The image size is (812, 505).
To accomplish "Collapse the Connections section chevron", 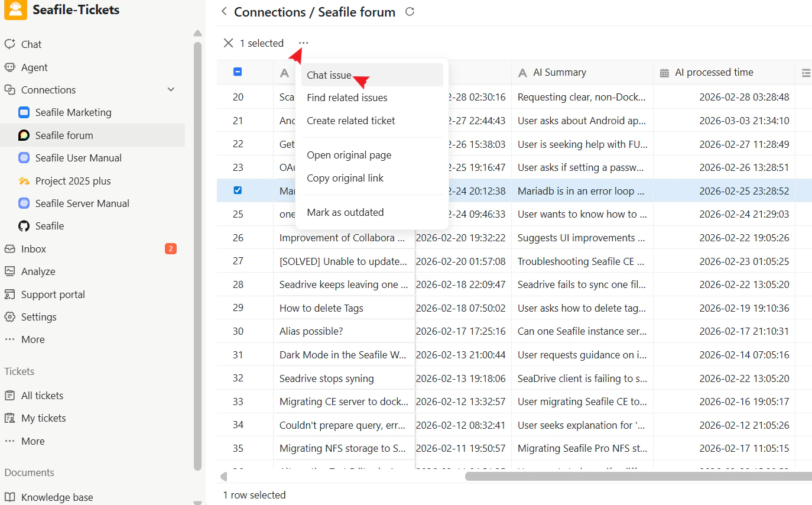I will (x=171, y=90).
